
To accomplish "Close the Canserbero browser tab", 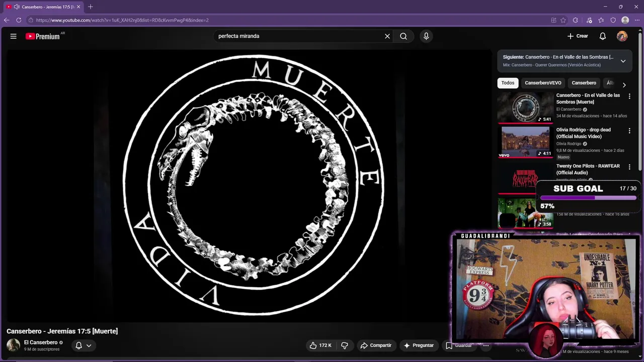I will point(78,7).
